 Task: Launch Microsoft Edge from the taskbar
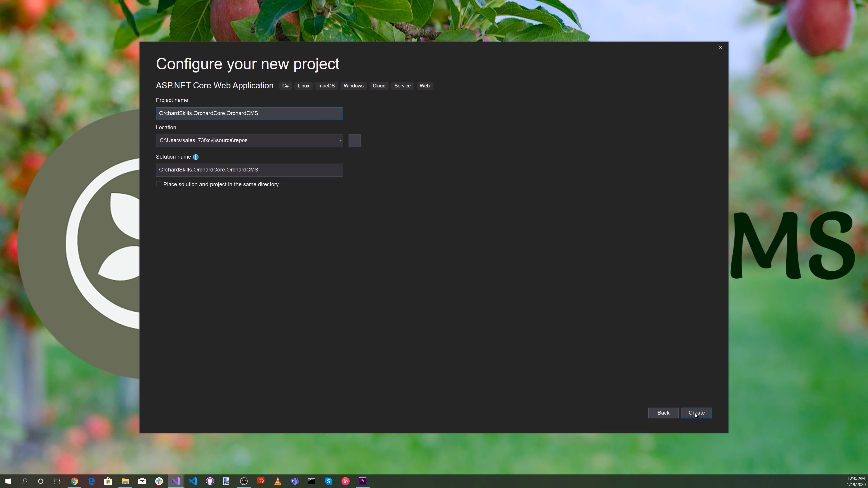point(91,481)
